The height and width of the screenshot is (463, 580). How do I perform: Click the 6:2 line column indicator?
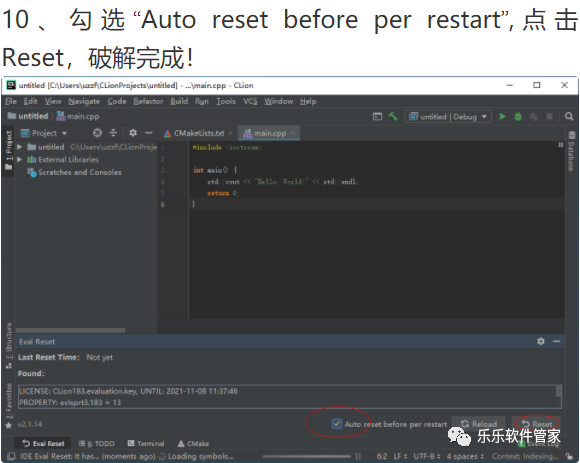coord(381,456)
